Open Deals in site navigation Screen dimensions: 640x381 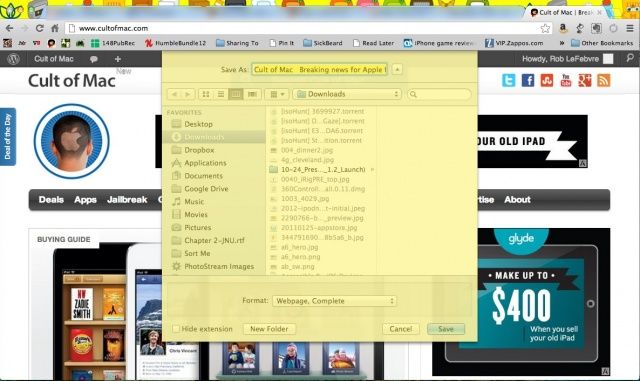pos(51,200)
